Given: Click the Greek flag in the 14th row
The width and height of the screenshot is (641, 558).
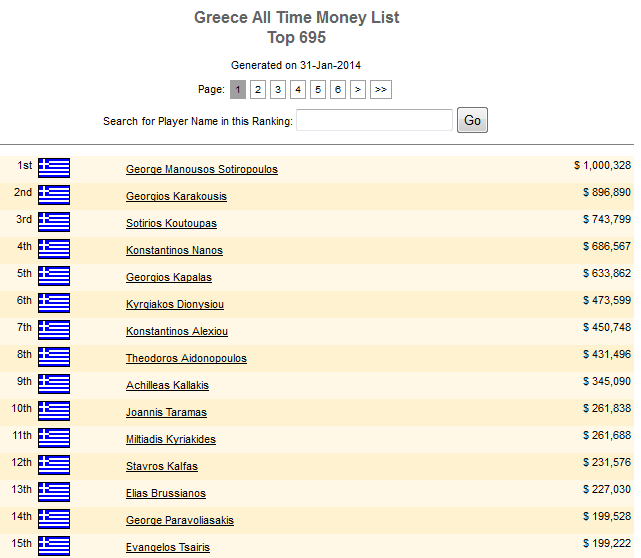Looking at the screenshot, I should [54, 519].
